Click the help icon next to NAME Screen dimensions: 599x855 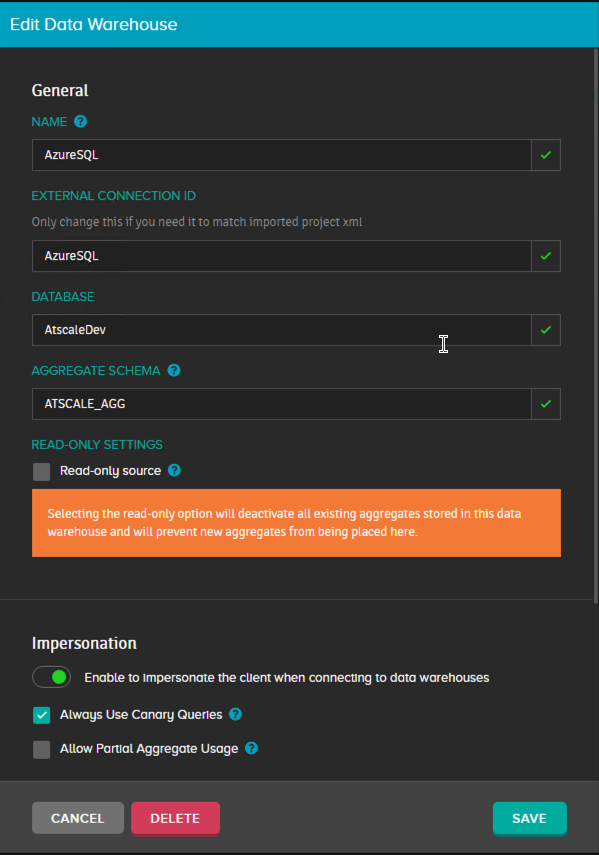point(80,122)
